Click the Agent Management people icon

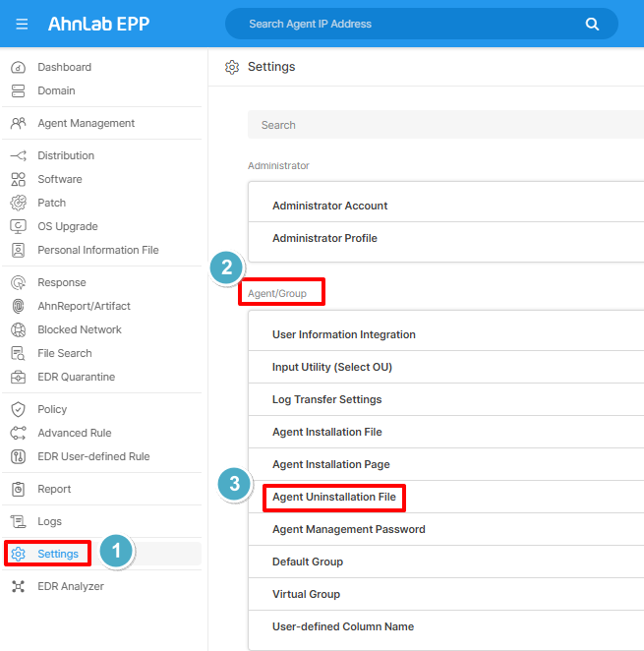point(18,123)
